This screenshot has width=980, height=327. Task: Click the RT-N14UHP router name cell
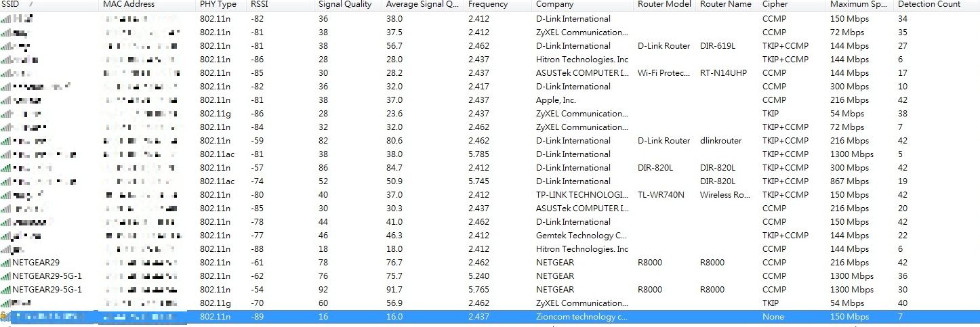tap(723, 73)
